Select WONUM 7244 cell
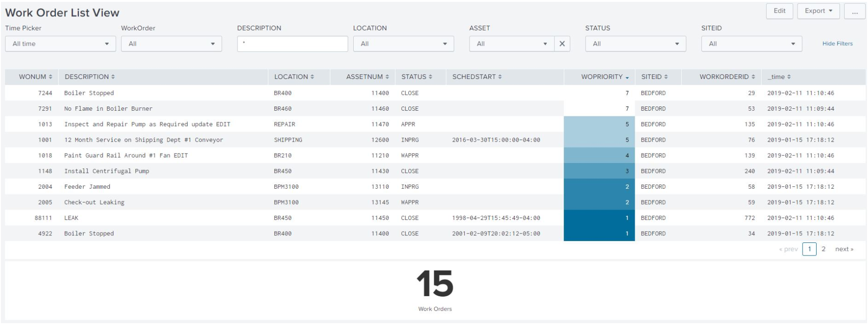Image resolution: width=868 pixels, height=326 pixels. (45, 93)
